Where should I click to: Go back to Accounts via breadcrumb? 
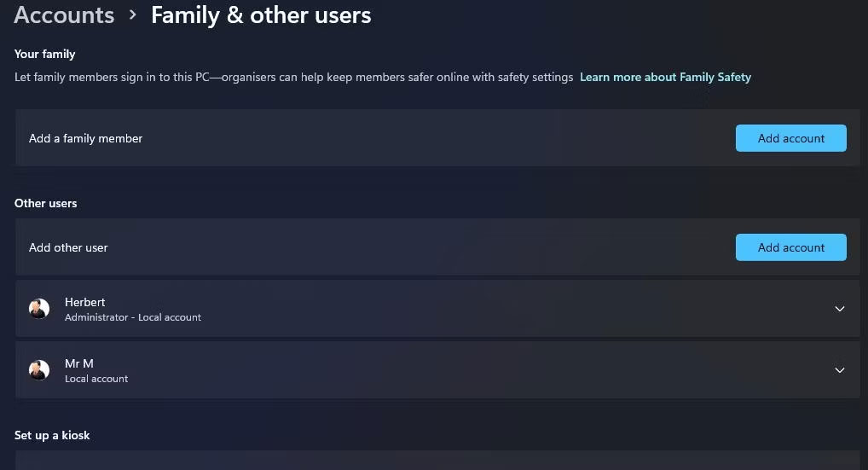click(x=64, y=15)
